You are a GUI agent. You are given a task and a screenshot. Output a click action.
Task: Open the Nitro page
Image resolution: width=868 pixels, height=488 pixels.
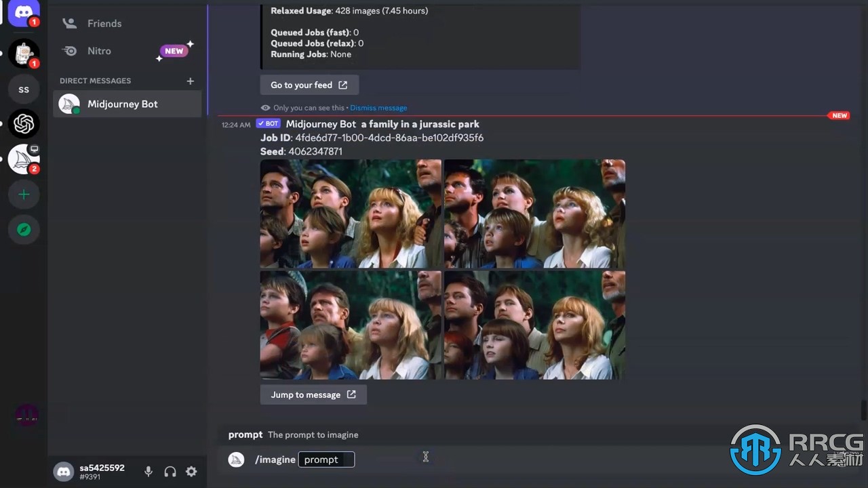[x=127, y=51]
